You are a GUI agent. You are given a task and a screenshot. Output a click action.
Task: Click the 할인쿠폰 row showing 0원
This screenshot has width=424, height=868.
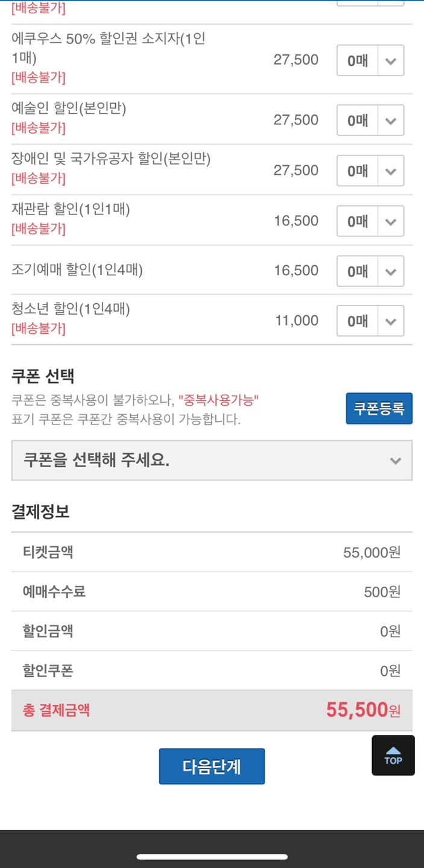pos(212,670)
